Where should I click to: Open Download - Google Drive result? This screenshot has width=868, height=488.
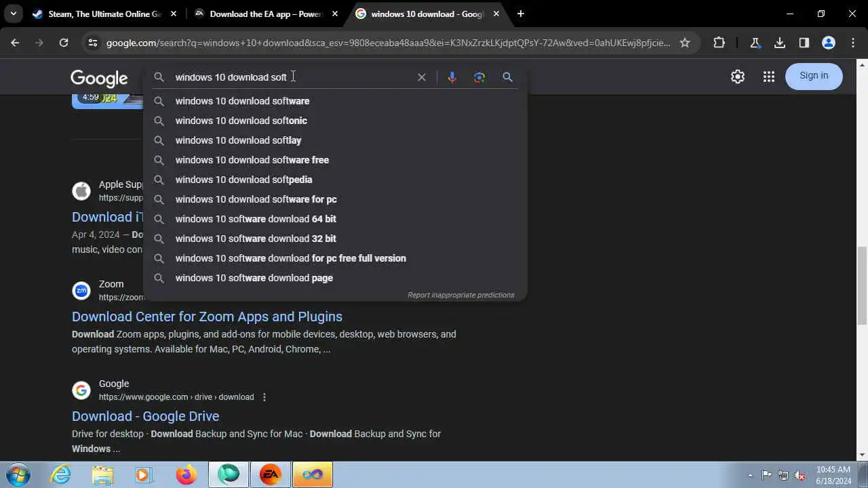pos(145,416)
